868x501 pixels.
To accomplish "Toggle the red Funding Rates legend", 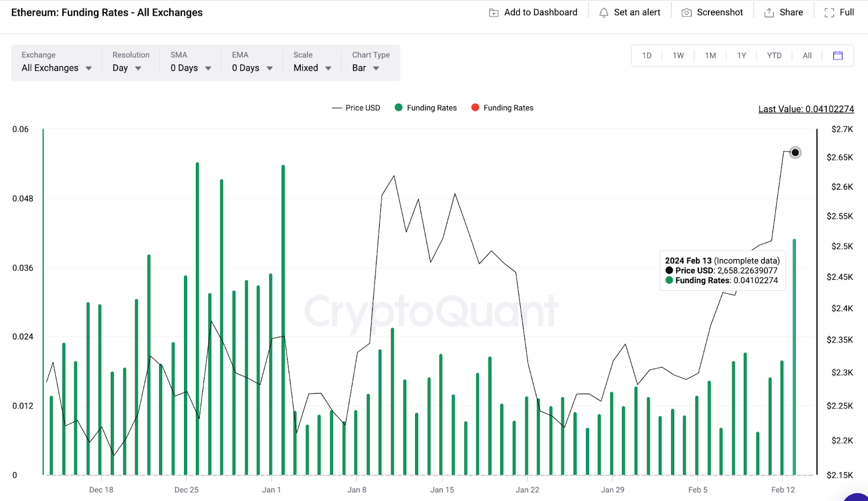I will coord(502,108).
